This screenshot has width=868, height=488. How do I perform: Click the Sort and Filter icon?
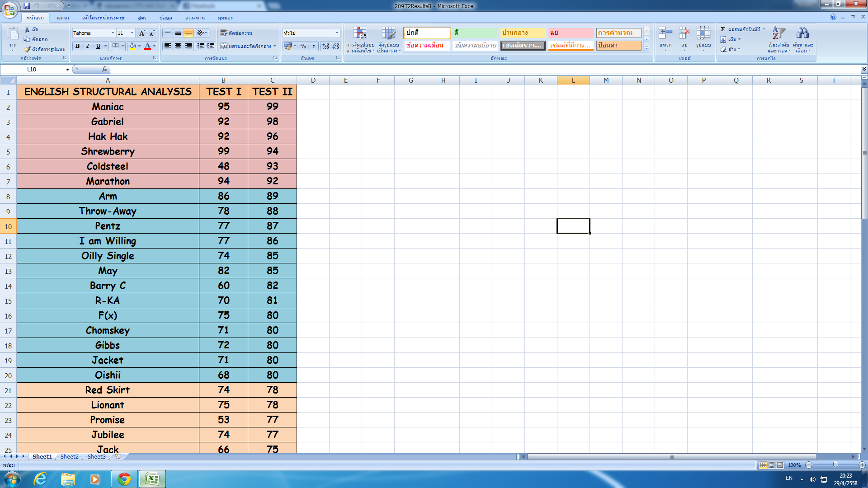(x=778, y=33)
